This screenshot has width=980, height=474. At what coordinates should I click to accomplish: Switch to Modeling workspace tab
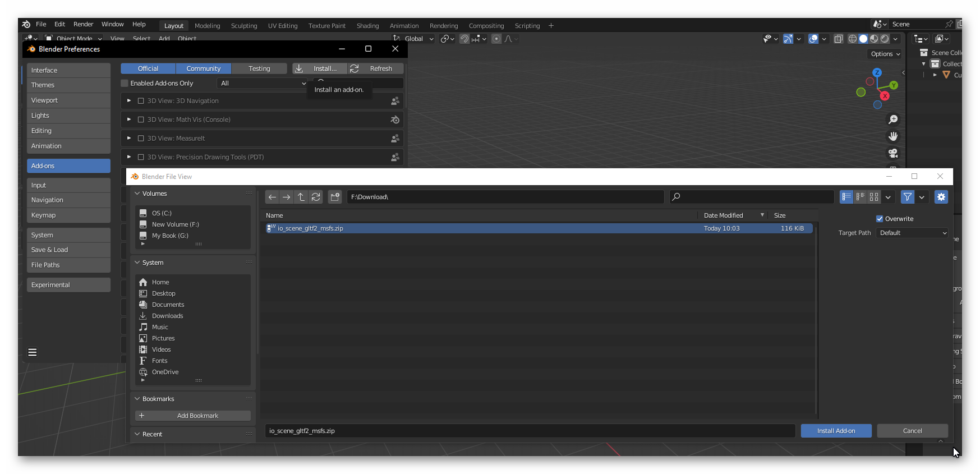coord(207,26)
